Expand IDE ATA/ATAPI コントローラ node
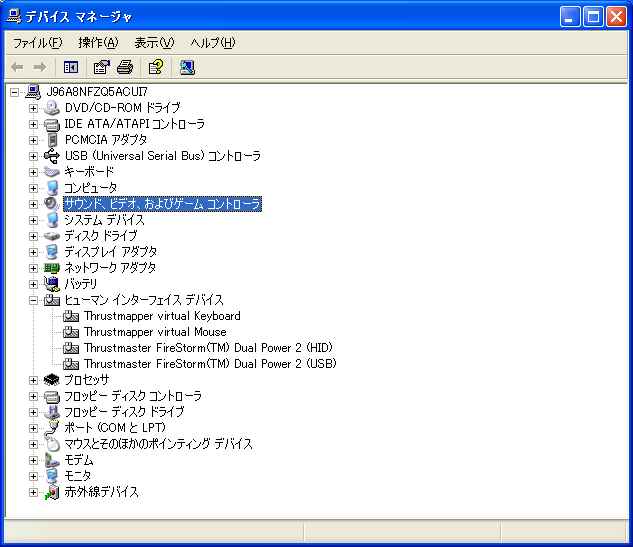The width and height of the screenshot is (633, 547). click(x=34, y=124)
